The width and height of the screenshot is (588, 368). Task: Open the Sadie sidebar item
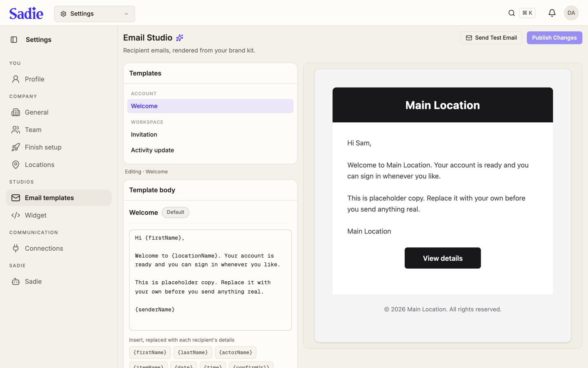click(x=58, y=282)
